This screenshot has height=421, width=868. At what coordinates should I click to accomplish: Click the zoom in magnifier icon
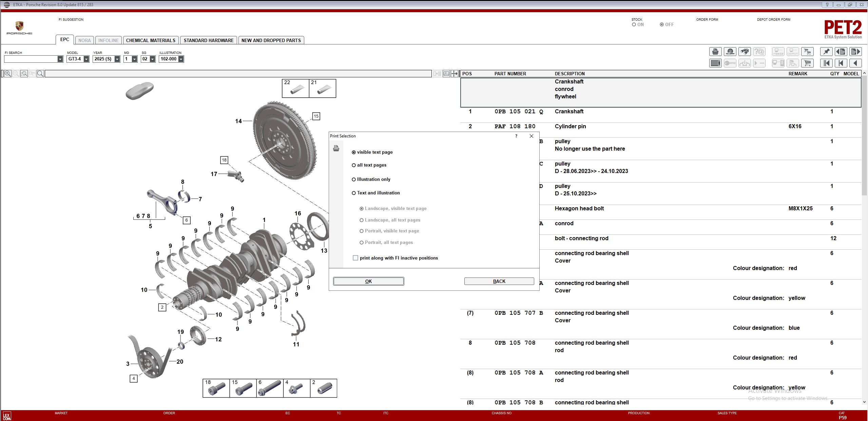coord(7,73)
